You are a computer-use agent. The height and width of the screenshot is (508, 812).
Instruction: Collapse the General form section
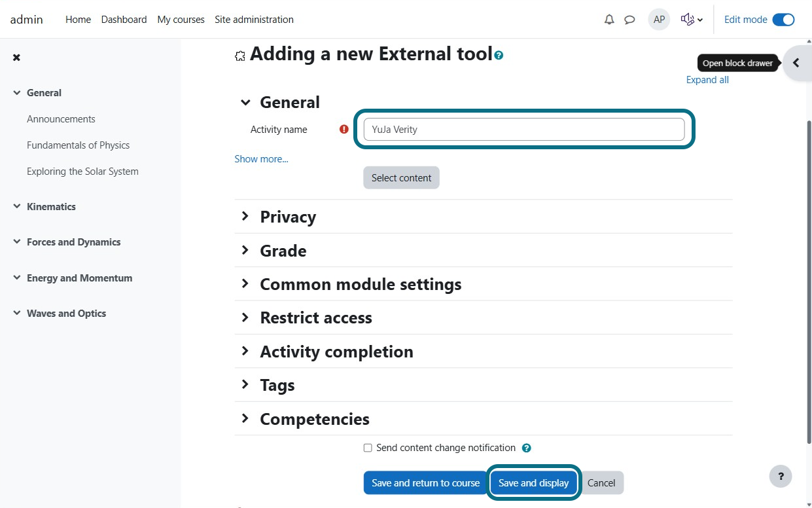(245, 102)
